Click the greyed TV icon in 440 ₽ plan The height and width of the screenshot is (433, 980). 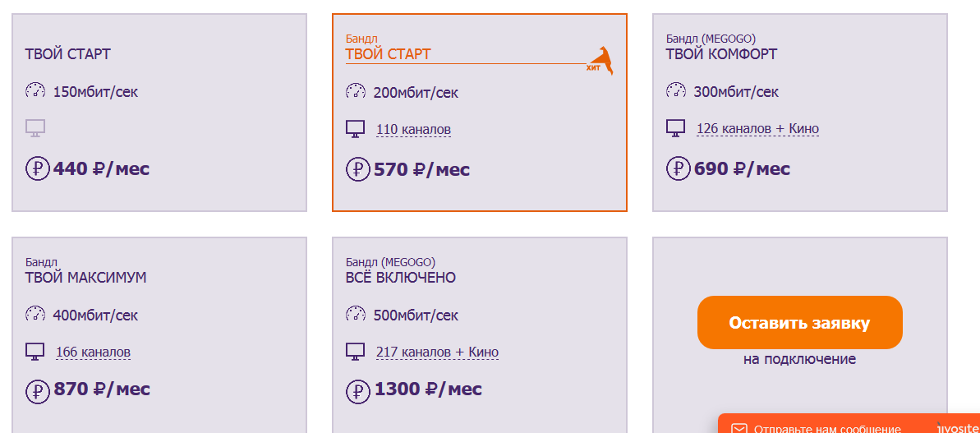click(x=35, y=129)
